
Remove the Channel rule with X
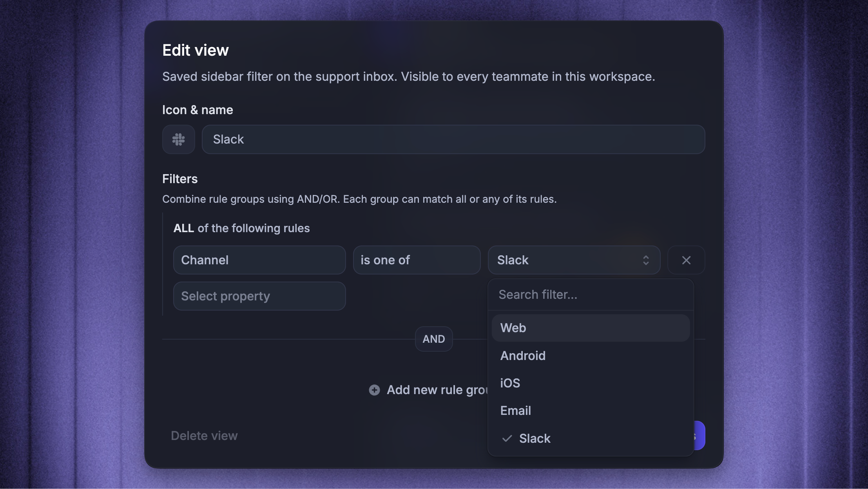click(686, 260)
